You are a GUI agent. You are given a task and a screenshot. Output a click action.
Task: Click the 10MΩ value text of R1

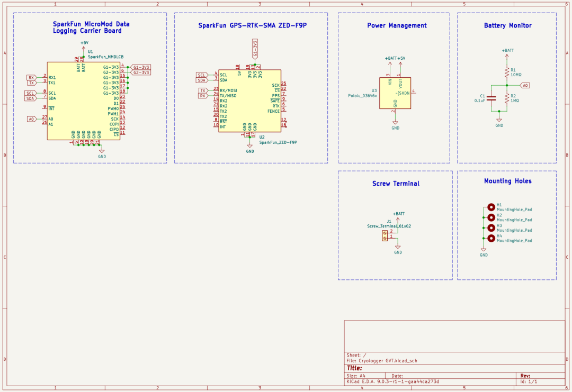[516, 75]
